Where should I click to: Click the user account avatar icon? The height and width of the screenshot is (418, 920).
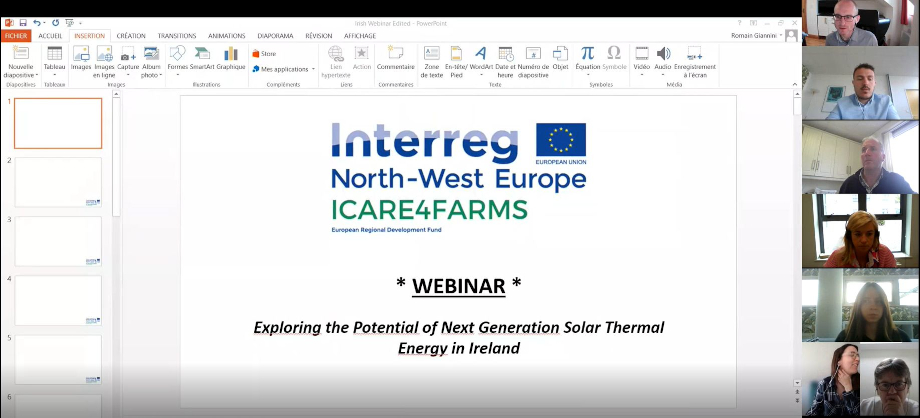[x=792, y=36]
